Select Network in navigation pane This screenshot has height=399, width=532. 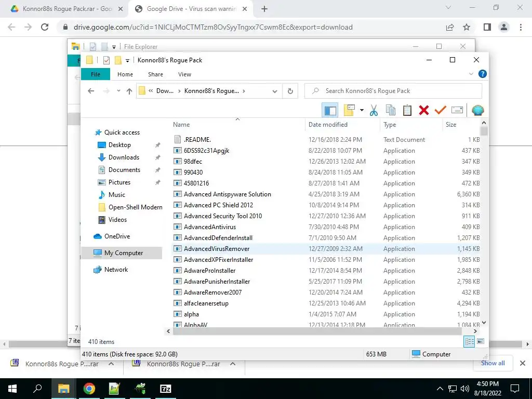pos(116,270)
